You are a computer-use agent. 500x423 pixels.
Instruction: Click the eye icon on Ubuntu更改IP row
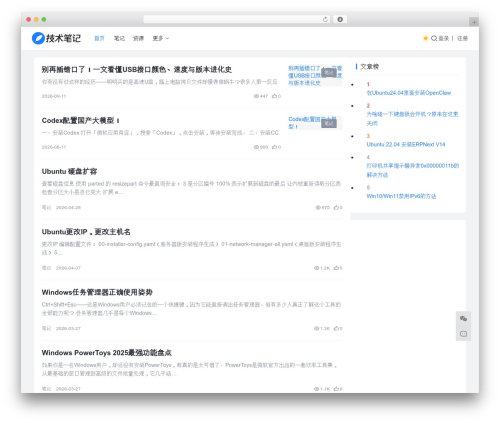316,268
